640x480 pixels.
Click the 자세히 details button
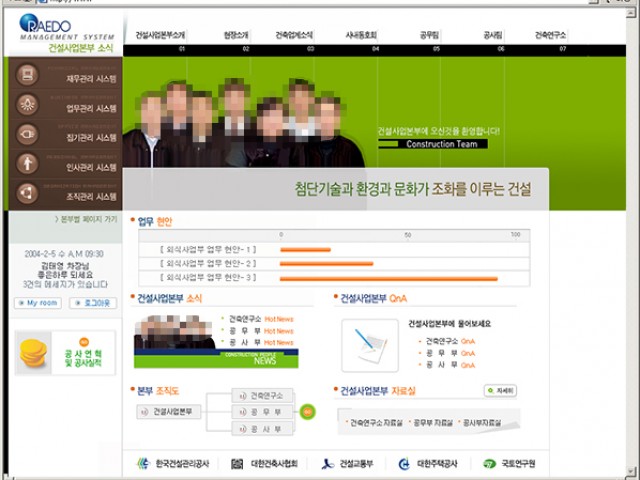click(x=500, y=391)
